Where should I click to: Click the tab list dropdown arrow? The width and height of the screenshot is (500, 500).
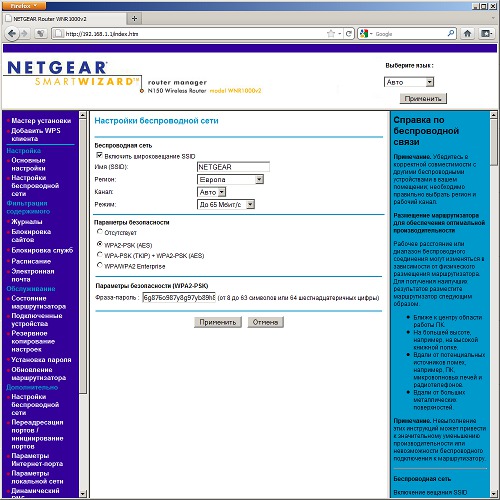click(493, 19)
